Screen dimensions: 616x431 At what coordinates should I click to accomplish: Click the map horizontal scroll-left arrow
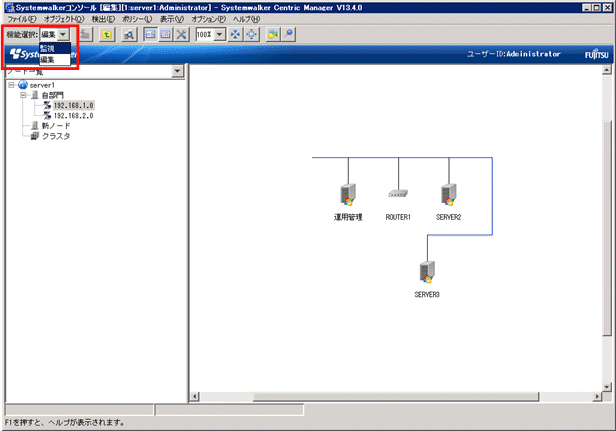click(194, 396)
